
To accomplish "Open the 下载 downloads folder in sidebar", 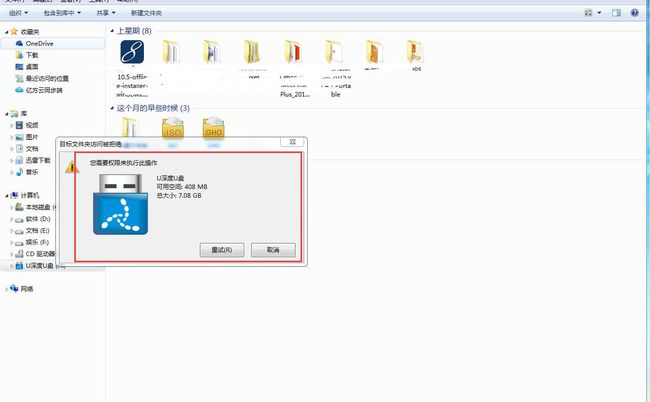I will (32, 55).
